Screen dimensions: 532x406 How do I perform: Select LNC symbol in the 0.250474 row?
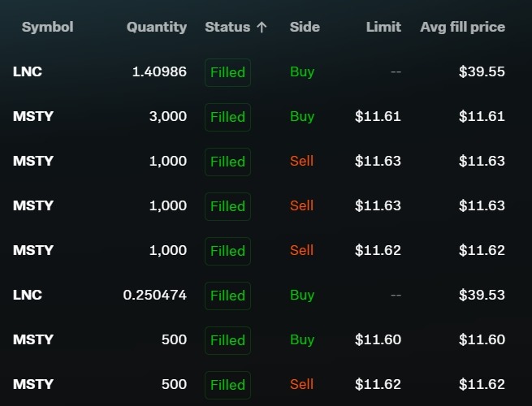tap(28, 295)
